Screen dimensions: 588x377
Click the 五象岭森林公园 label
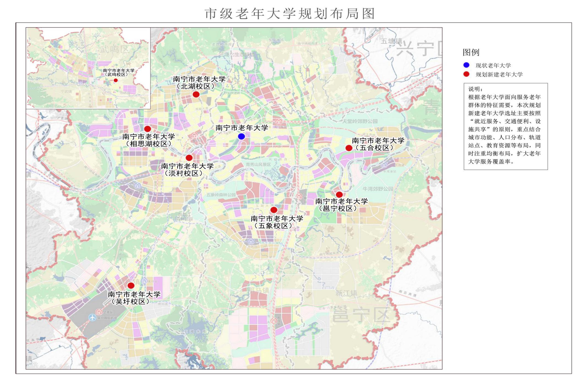221,195
